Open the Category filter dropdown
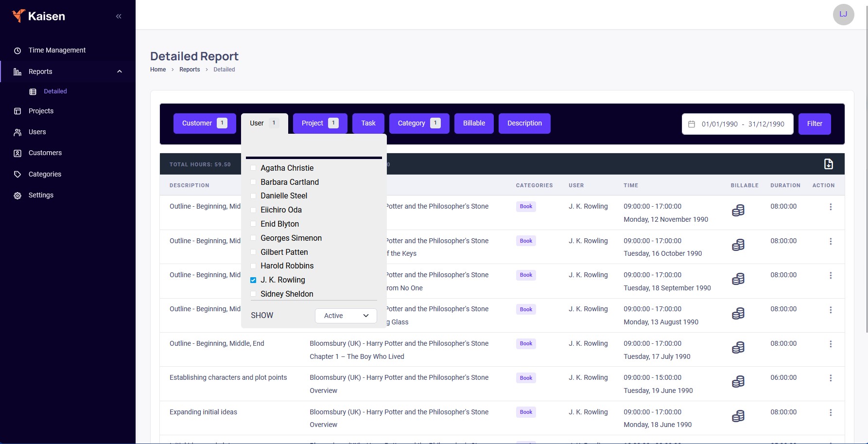Screen dimensions: 868x444 [x=419, y=124]
